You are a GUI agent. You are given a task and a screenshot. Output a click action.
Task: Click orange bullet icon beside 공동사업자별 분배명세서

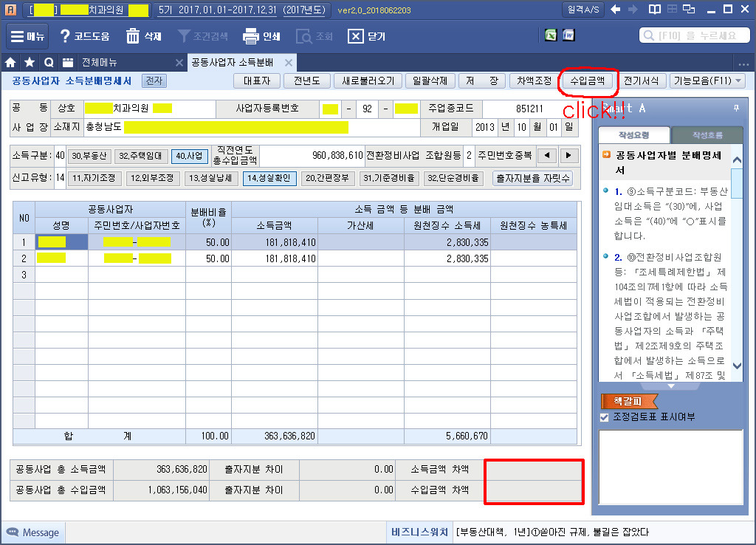click(x=607, y=155)
